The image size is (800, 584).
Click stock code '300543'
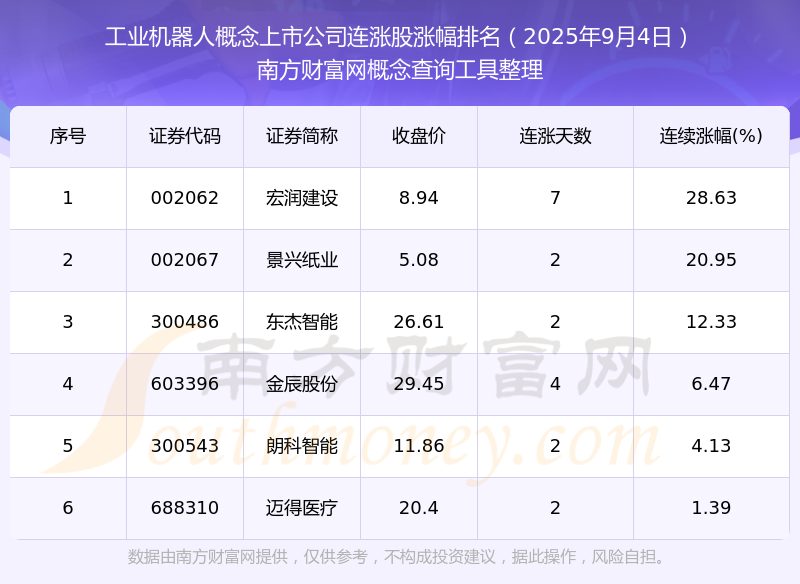click(185, 446)
